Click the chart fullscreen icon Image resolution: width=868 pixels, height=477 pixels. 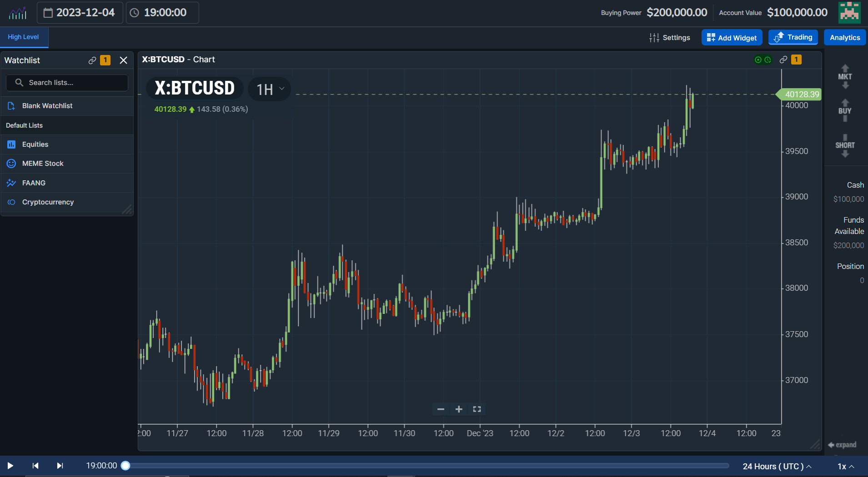[x=477, y=409]
